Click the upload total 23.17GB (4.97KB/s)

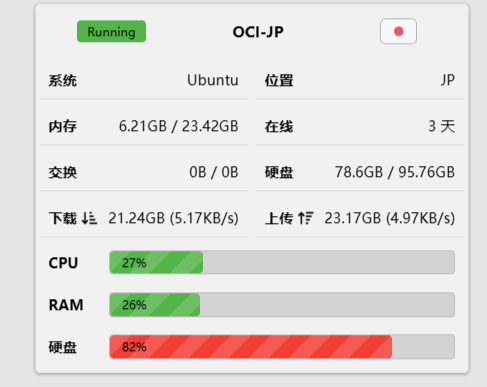[x=390, y=218]
